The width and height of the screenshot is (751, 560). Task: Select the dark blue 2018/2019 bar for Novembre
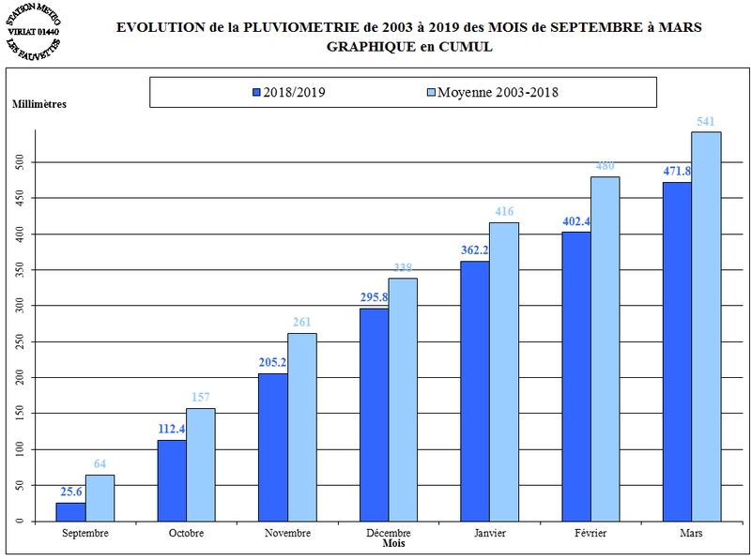273,447
